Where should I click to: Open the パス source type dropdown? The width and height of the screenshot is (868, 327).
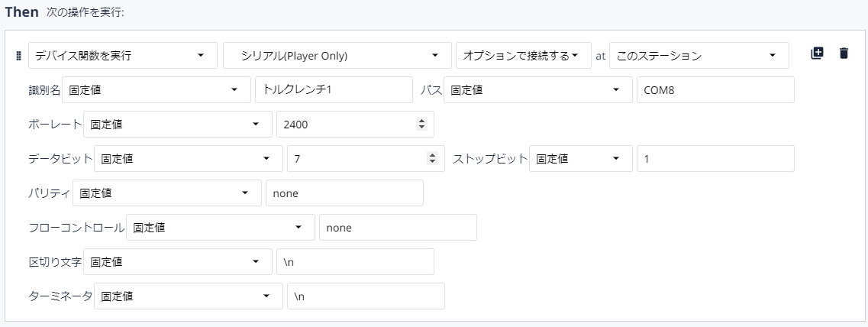[538, 90]
